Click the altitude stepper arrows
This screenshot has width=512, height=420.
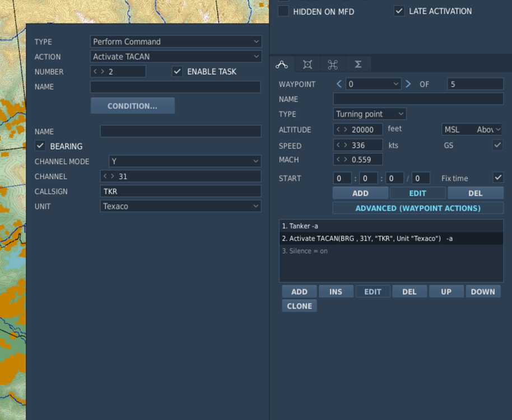click(341, 130)
